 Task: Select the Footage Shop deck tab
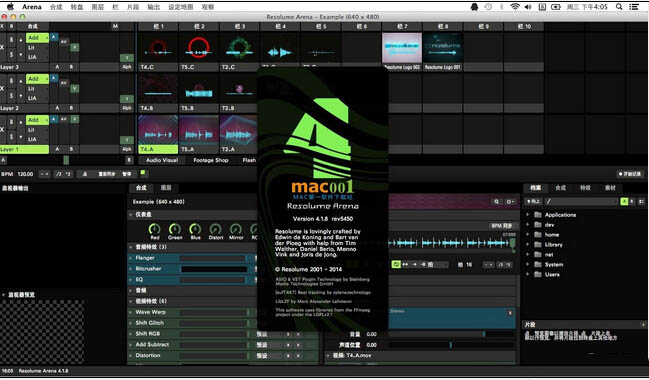pyautogui.click(x=211, y=160)
